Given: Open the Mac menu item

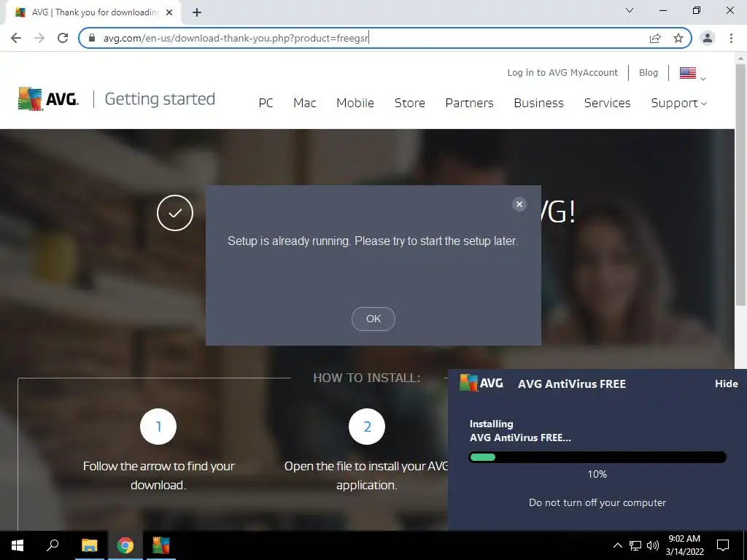Looking at the screenshot, I should coord(305,103).
